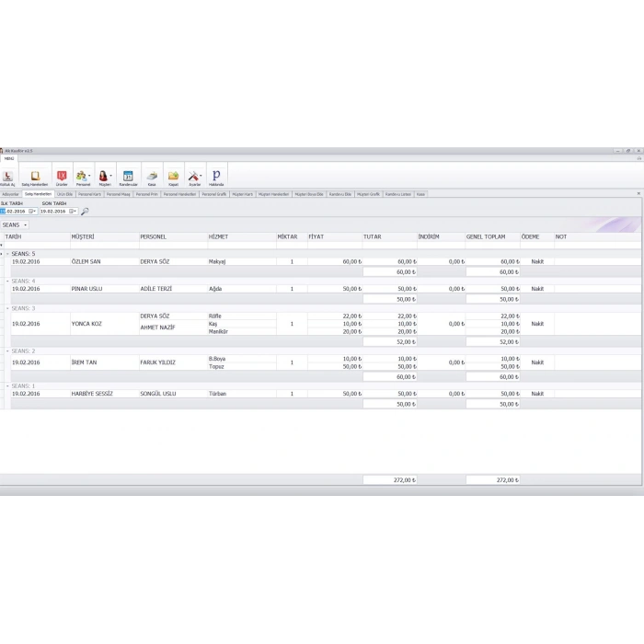The image size is (644, 644).
Task: Switch to the Personel Kartı tab
Action: click(x=89, y=194)
